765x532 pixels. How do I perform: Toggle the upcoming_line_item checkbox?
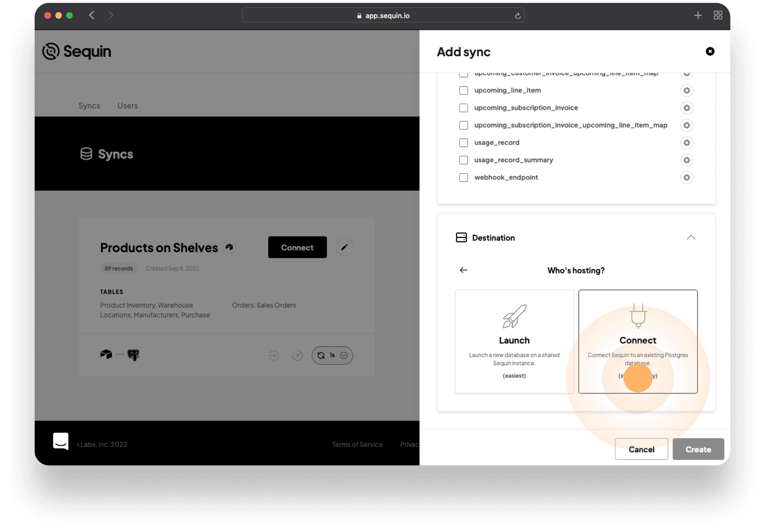(x=464, y=90)
